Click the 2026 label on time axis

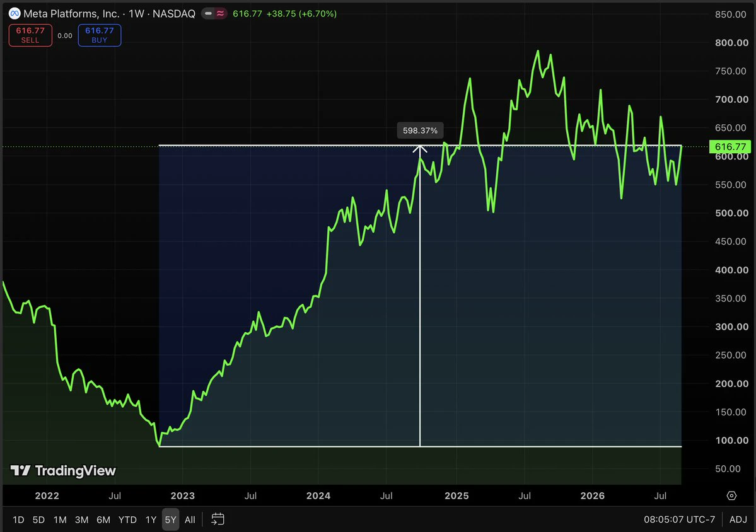(593, 496)
